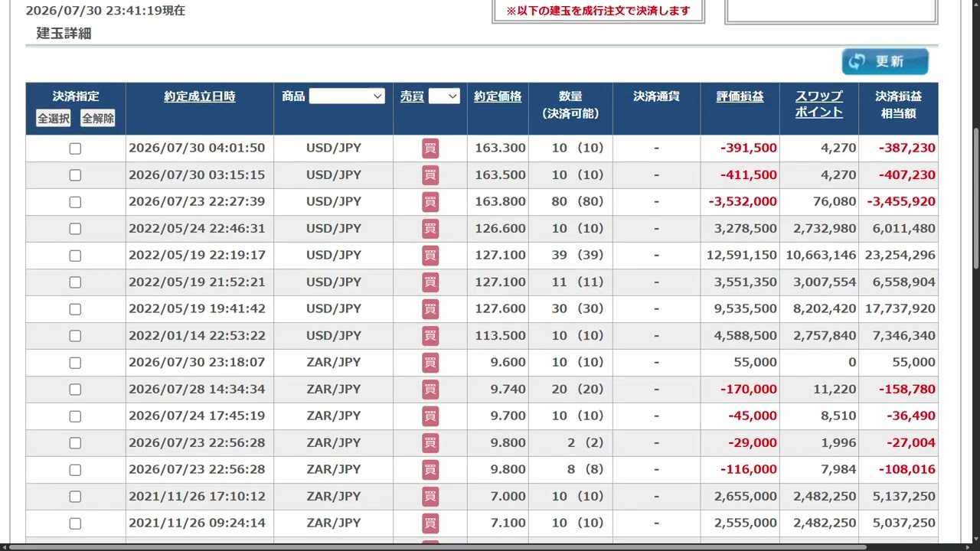Check the 2022/05/24 22:46:31 row checkbox
980x551 pixels.
coord(75,229)
